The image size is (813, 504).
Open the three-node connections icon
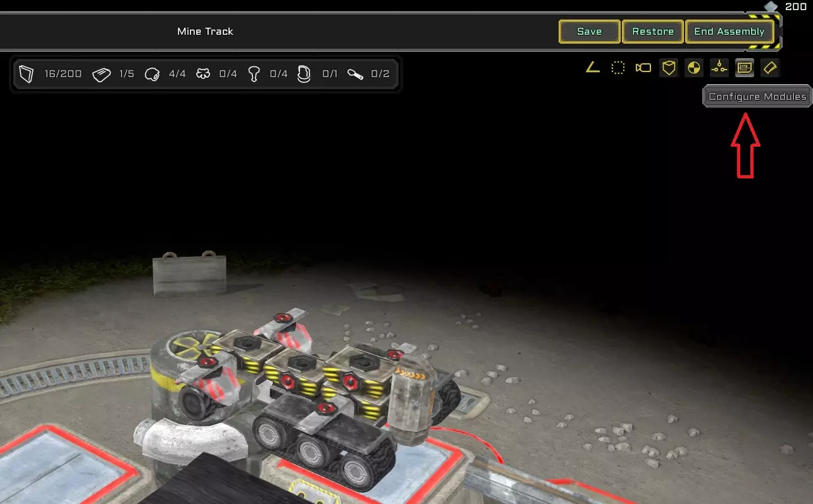click(719, 68)
